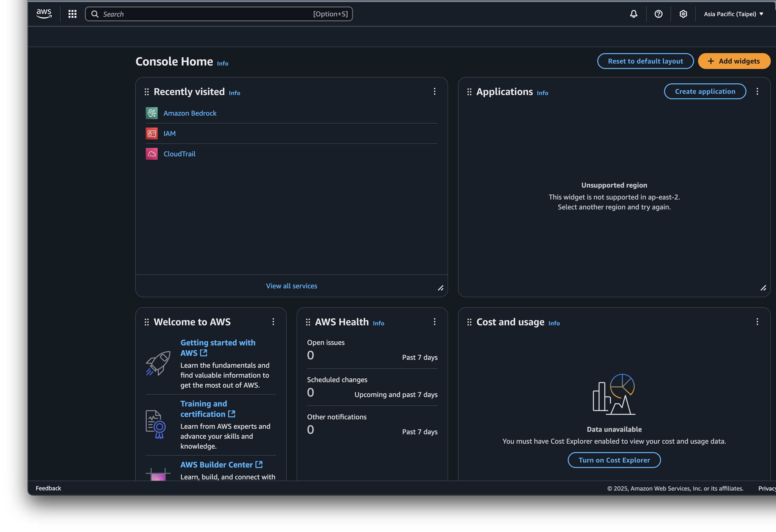The image size is (776, 532).
Task: Click Reset to default layout
Action: coord(645,61)
